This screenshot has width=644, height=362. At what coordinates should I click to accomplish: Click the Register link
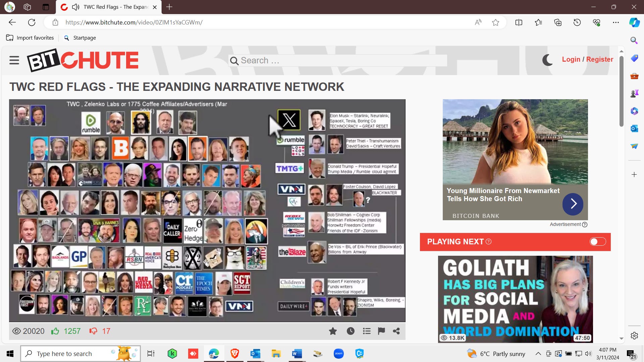(x=599, y=59)
